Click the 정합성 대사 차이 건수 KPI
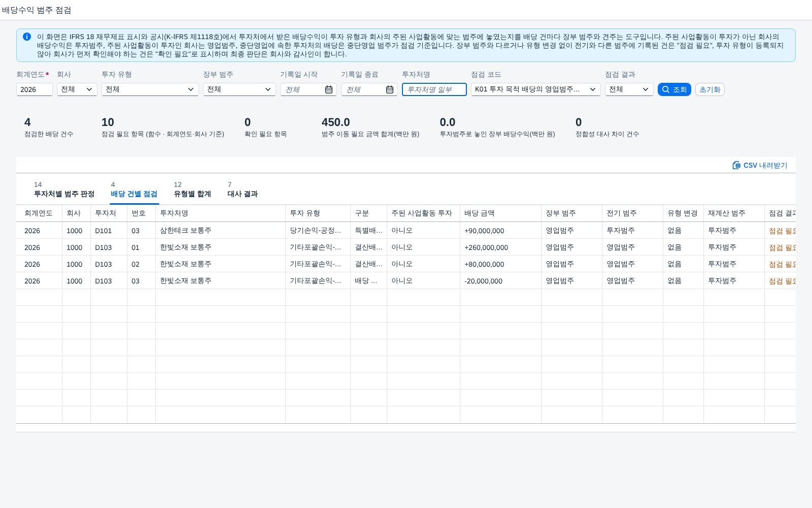 607,128
